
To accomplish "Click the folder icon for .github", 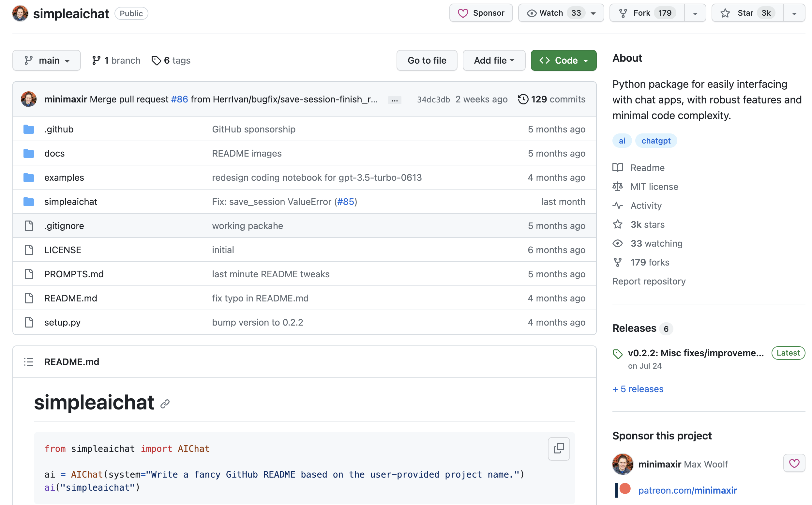I will 29,129.
